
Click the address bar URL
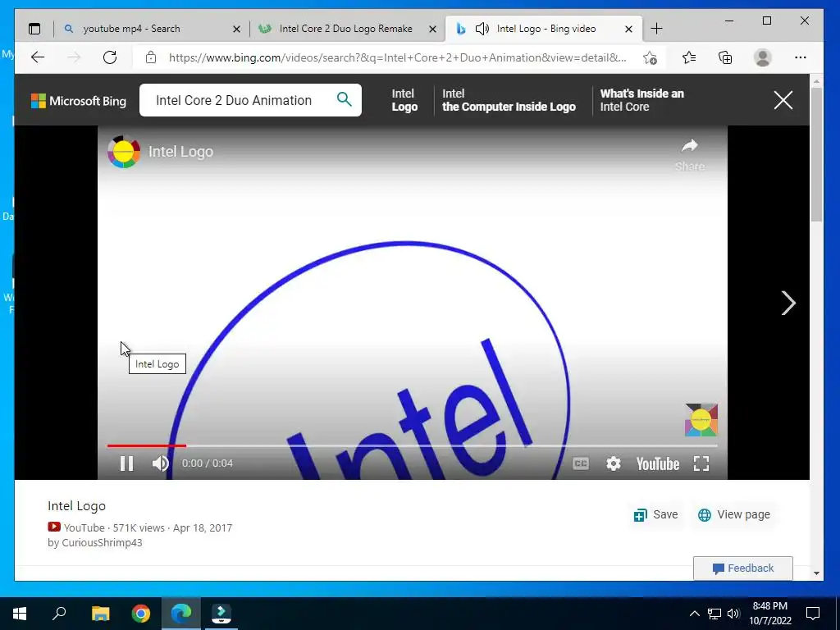tap(398, 57)
